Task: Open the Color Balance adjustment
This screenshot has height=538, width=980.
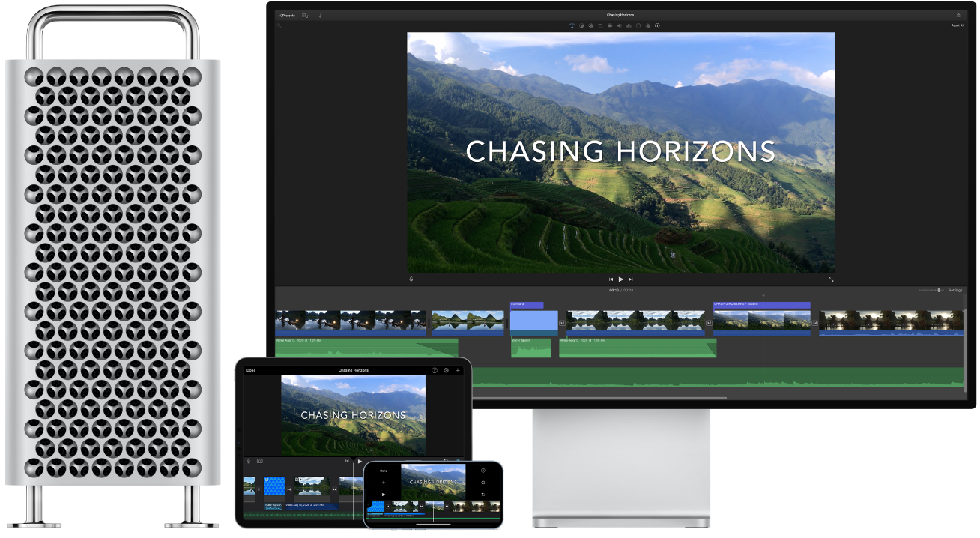Action: pyautogui.click(x=581, y=25)
